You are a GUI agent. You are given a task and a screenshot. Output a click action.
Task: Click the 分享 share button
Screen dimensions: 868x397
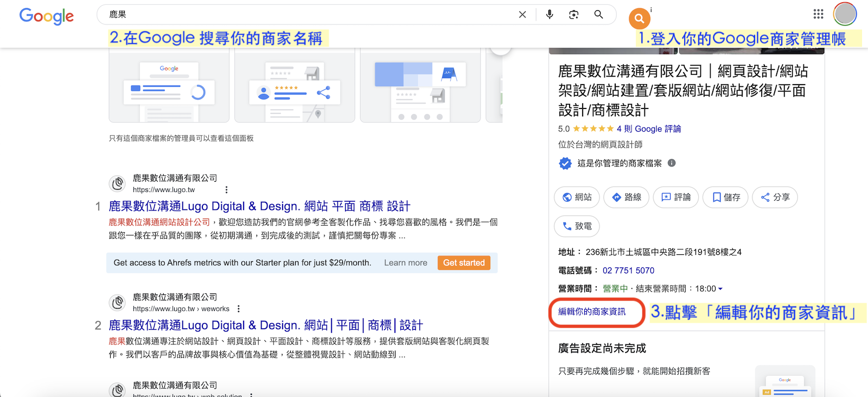(x=775, y=197)
